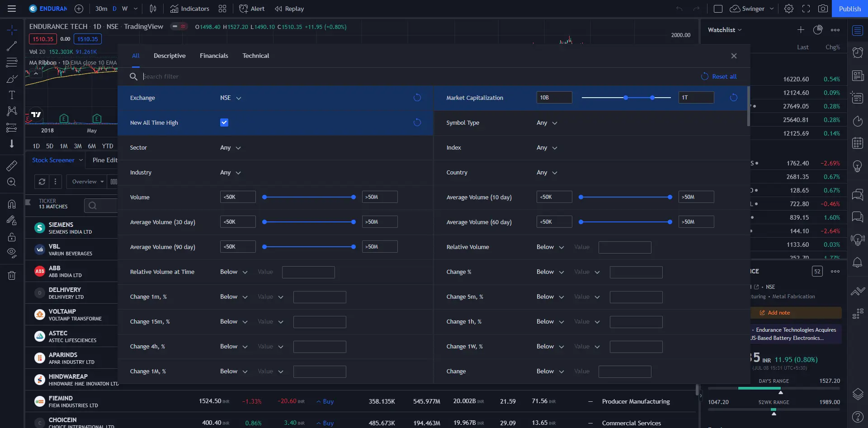Viewport: 868px width, 428px height.
Task: Click the trash icon to remove drawings
Action: (x=12, y=275)
